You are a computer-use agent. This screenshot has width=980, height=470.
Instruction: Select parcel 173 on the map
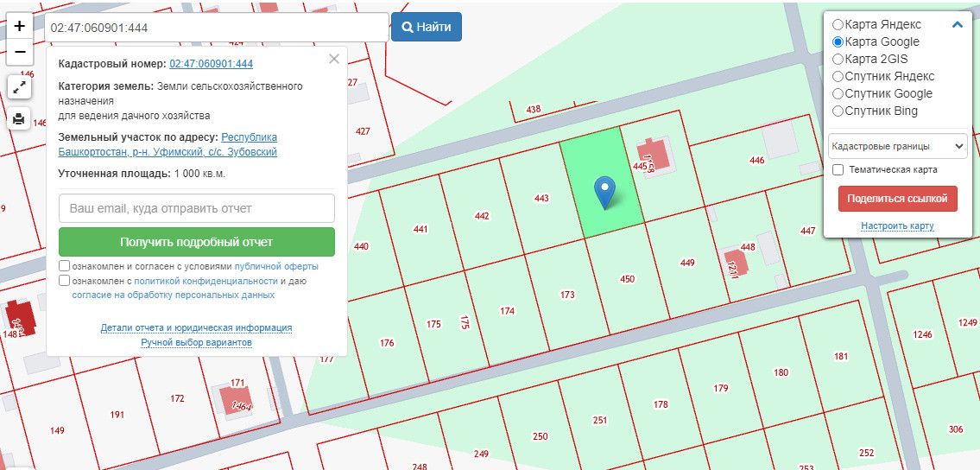(567, 295)
